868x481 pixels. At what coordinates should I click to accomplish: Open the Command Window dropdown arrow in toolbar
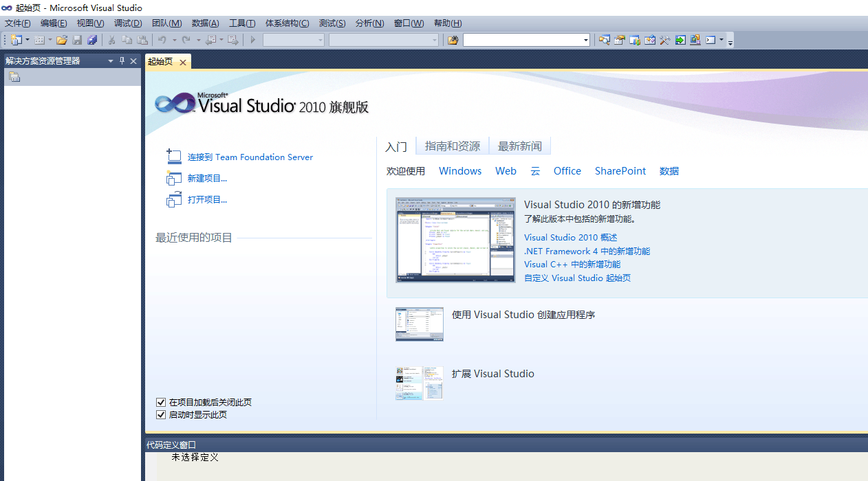(x=721, y=40)
